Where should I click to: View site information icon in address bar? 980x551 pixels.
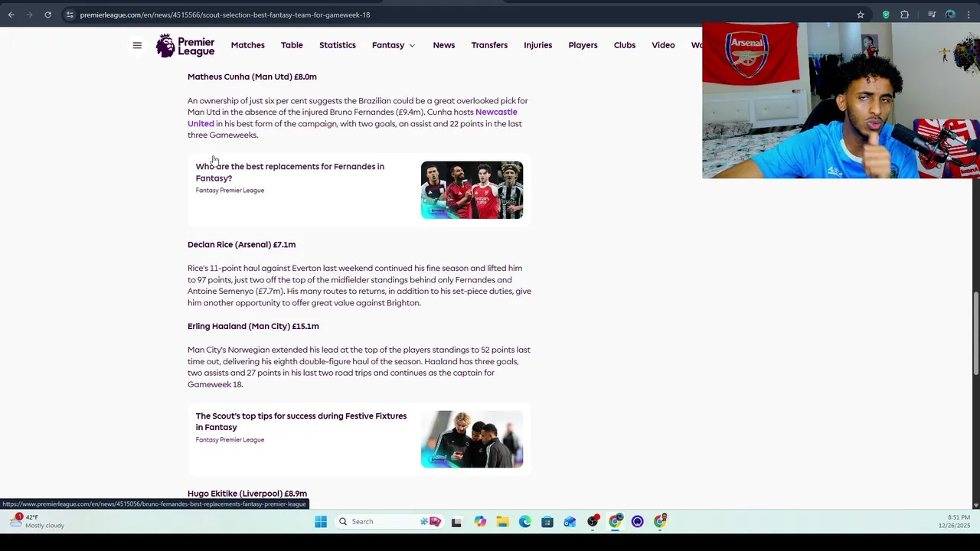coord(70,15)
